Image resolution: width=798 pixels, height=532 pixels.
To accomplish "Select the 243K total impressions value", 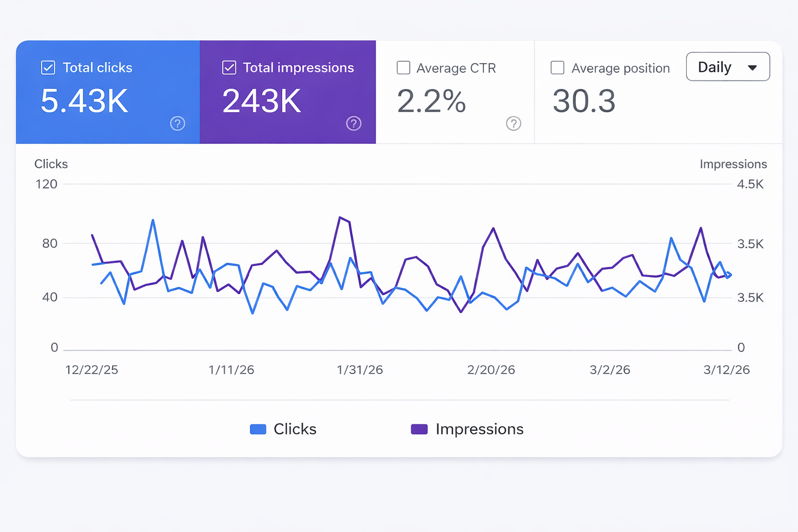I will [x=262, y=101].
